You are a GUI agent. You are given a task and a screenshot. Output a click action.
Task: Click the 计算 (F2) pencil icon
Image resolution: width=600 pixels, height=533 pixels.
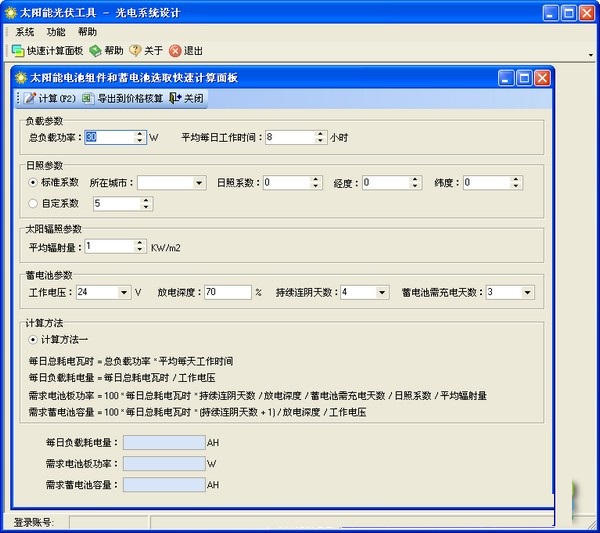[30, 98]
